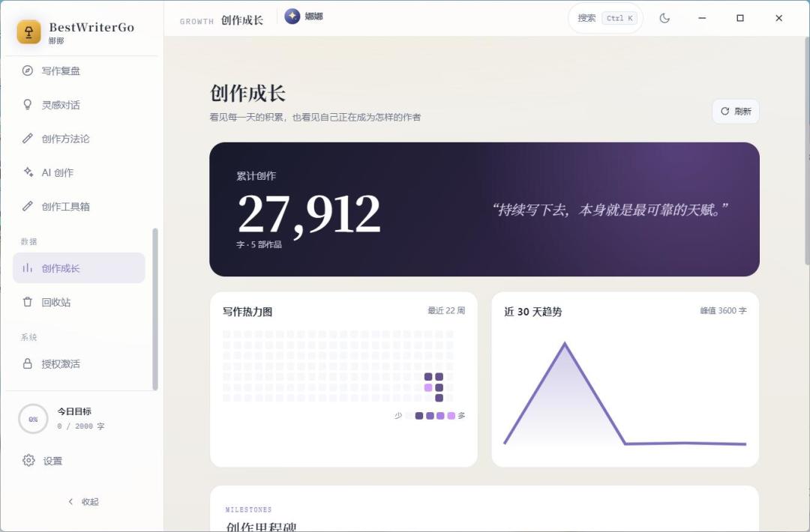Viewport: 810px width, 532px height.
Task: Click the GROWTH 创作成长 breadcrumb in top bar
Action: point(221,21)
